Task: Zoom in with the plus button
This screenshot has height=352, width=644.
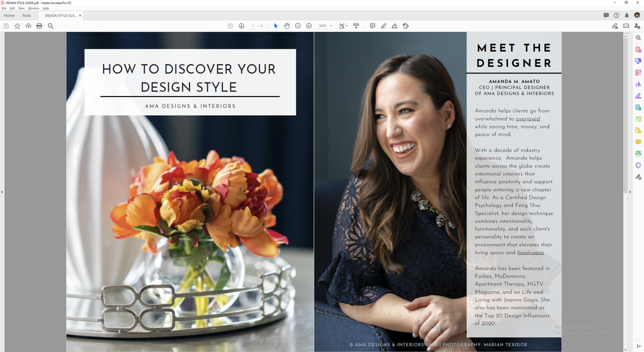Action: coord(309,26)
